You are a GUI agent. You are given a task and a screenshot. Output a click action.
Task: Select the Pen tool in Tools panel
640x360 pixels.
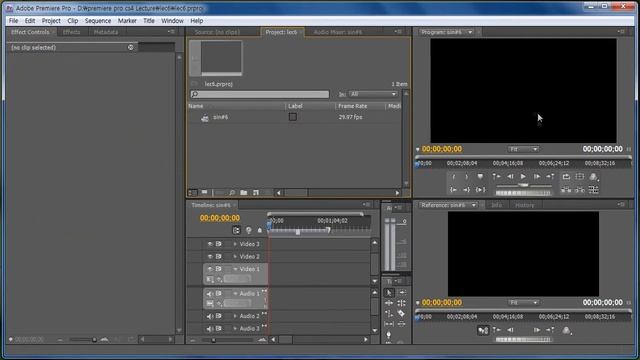pos(389,335)
